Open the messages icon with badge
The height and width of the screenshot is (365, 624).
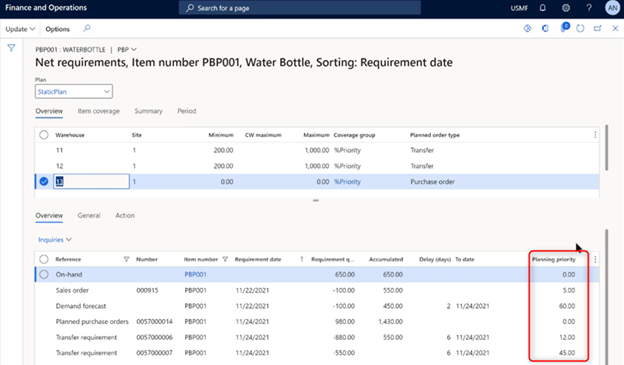click(564, 27)
